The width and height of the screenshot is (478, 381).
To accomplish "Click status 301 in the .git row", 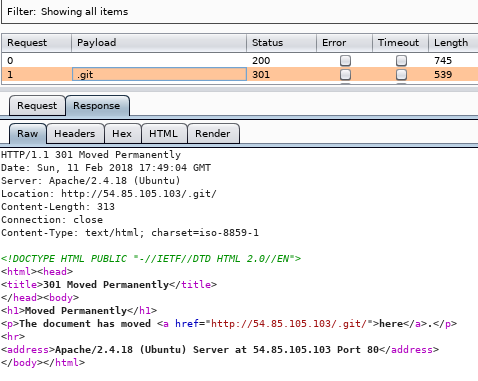I will pos(261,74).
